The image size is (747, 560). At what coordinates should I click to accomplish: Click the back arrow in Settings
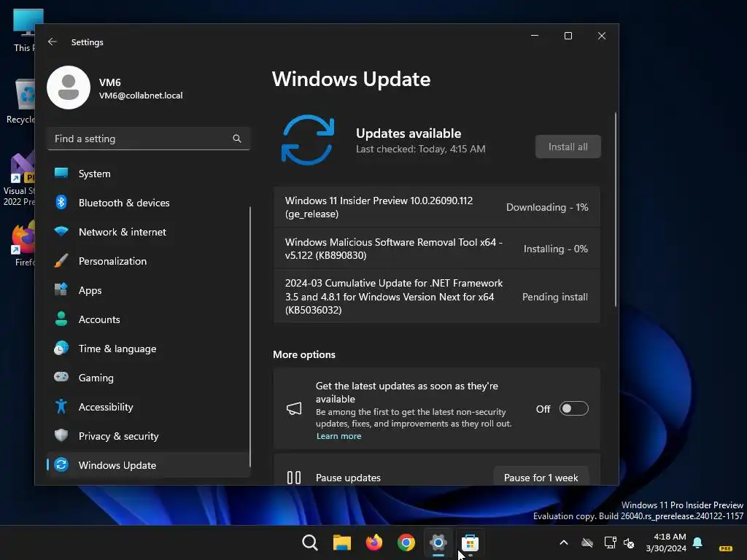point(53,42)
